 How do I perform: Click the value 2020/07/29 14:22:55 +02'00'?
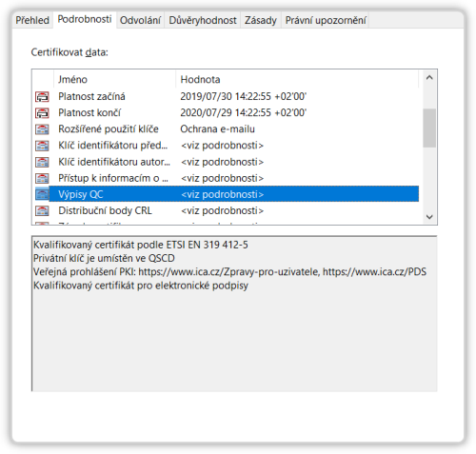244,113
